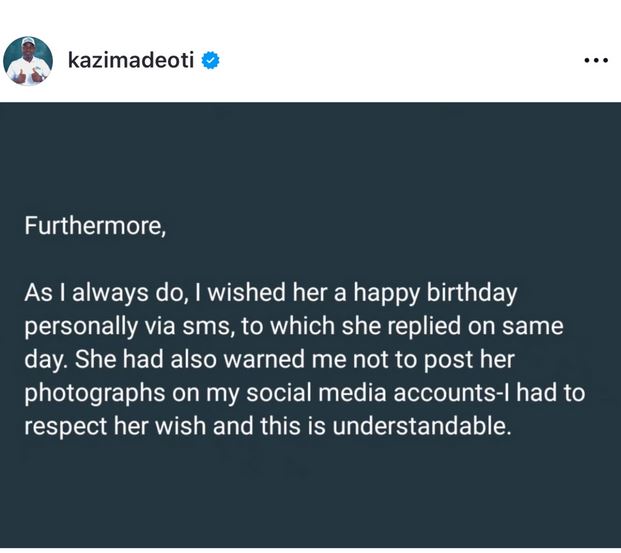Click the line starting 'day. She had also'
The width and height of the screenshot is (621, 553).
click(x=269, y=360)
